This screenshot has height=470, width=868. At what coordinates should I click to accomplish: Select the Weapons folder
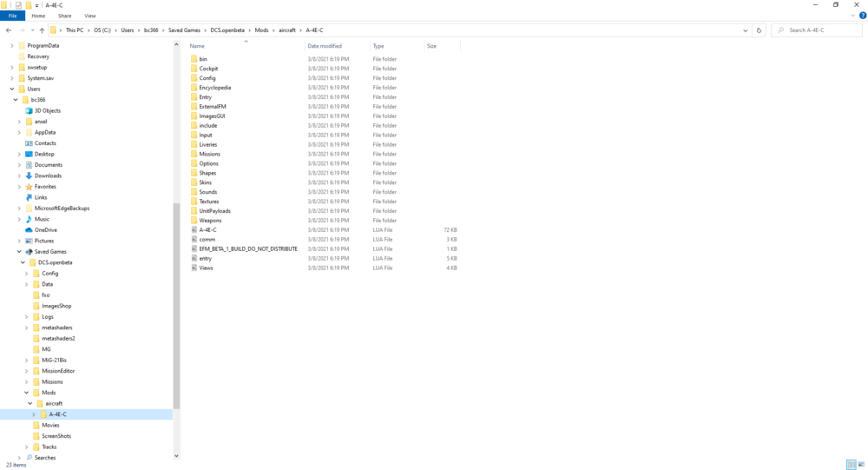[x=210, y=220]
